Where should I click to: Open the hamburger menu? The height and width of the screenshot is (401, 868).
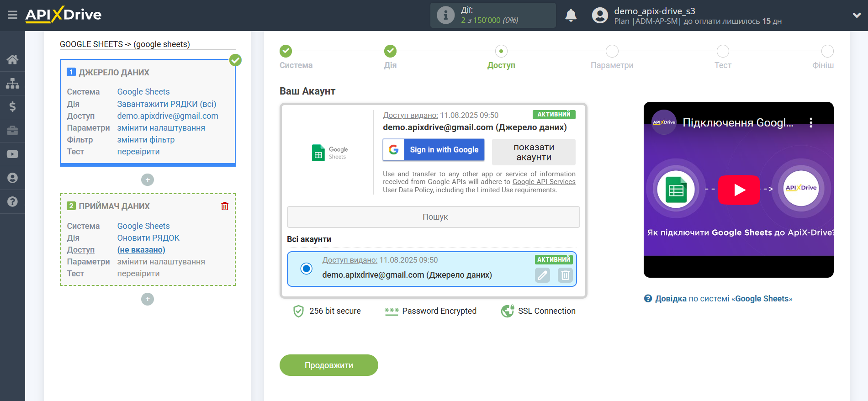click(12, 15)
